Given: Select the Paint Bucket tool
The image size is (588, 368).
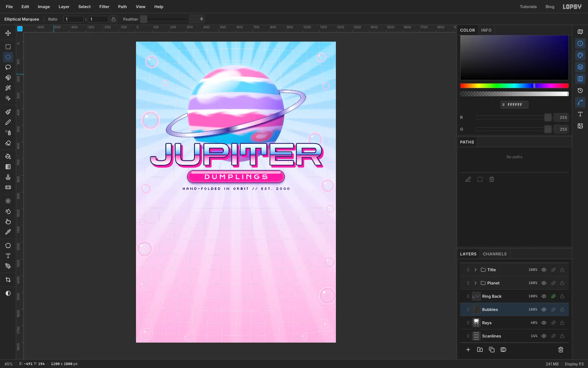Looking at the screenshot, I should pos(8,156).
